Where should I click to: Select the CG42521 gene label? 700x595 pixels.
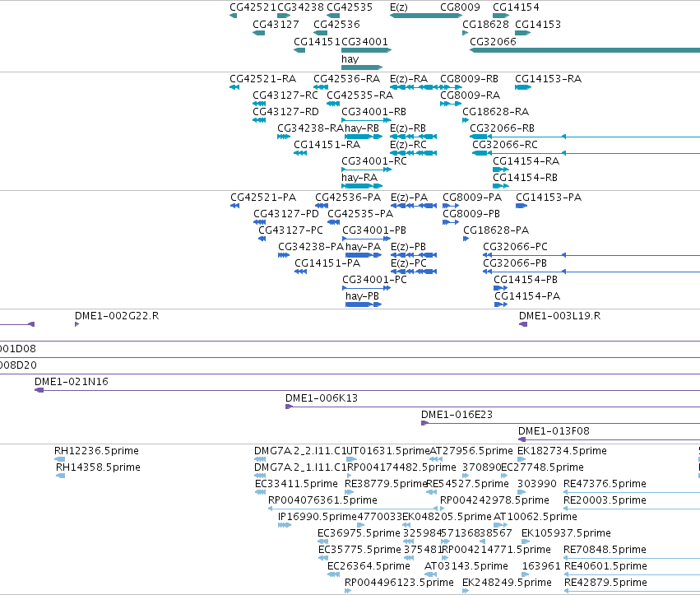click(x=253, y=7)
